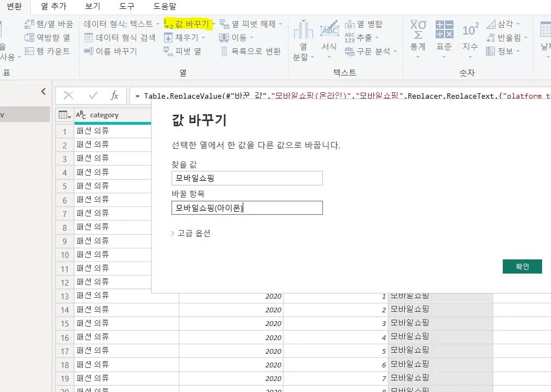Click 열 분할 split column icon
551x392 pixels.
click(303, 30)
